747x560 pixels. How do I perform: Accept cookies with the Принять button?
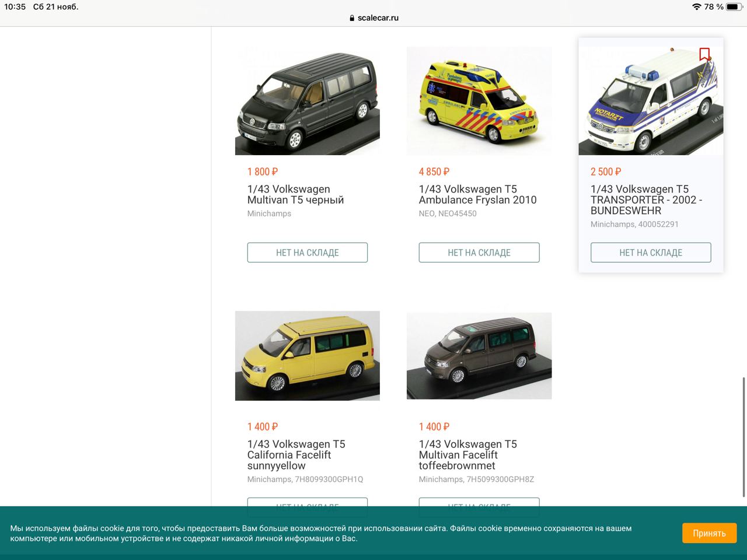click(x=709, y=533)
